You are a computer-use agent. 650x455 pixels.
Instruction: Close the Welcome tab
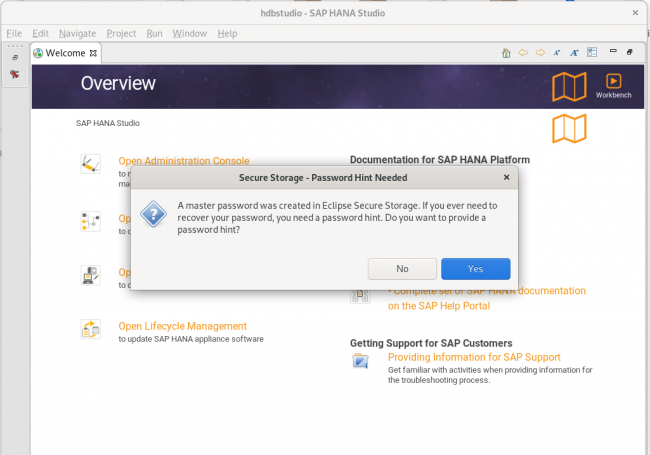93,53
